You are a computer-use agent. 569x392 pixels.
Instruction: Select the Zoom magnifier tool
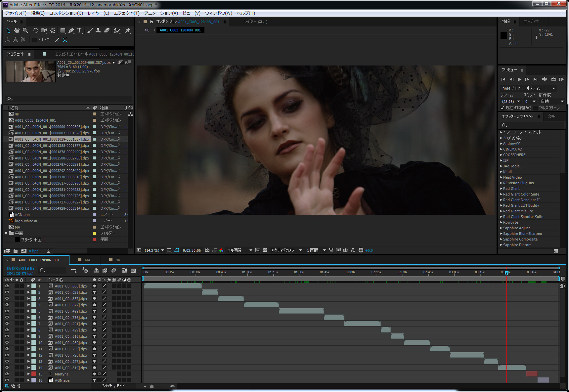coord(25,30)
